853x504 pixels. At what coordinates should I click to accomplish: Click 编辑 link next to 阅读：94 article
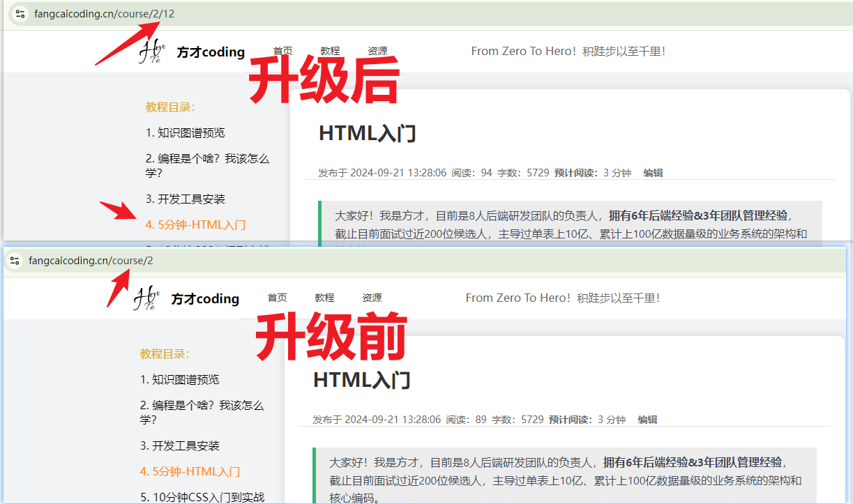[653, 173]
